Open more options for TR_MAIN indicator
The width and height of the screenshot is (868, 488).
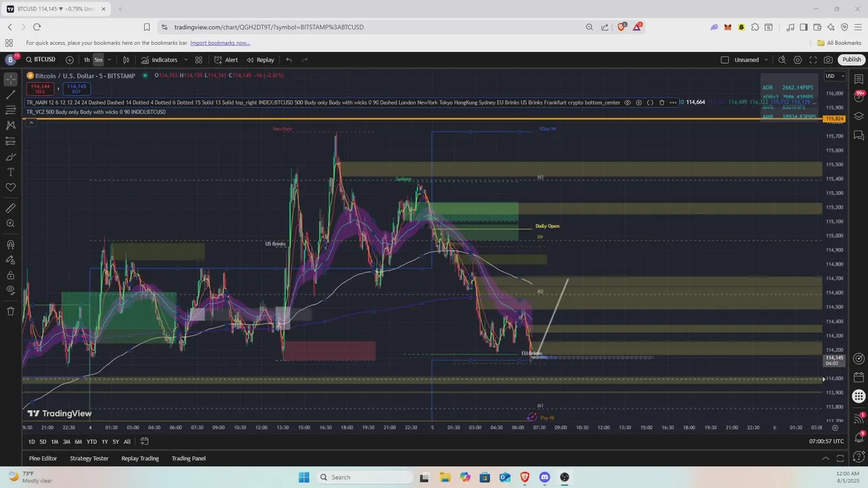coord(673,102)
